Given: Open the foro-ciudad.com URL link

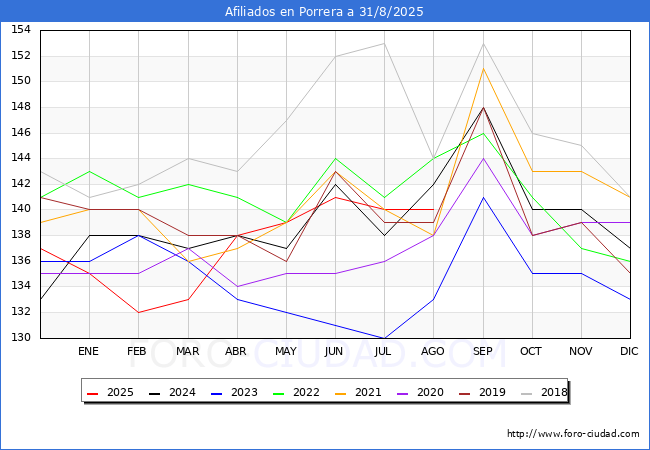Looking at the screenshot, I should (x=573, y=434).
